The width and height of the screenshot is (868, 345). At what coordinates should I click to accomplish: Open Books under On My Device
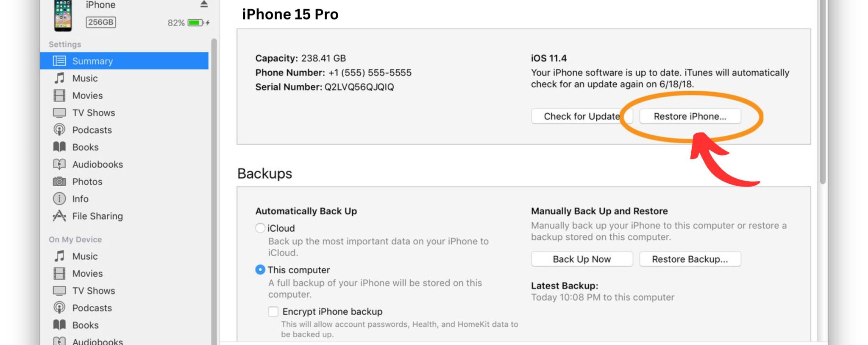pos(59,325)
